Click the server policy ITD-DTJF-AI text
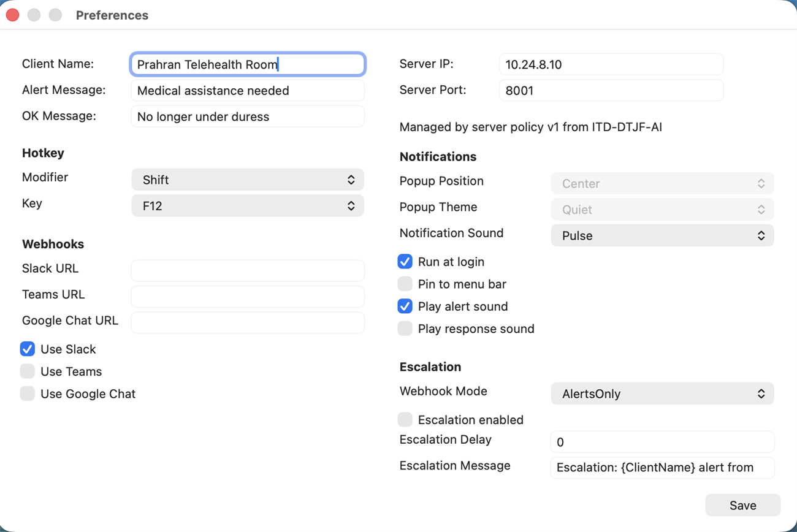Image resolution: width=797 pixels, height=532 pixels. tap(530, 127)
